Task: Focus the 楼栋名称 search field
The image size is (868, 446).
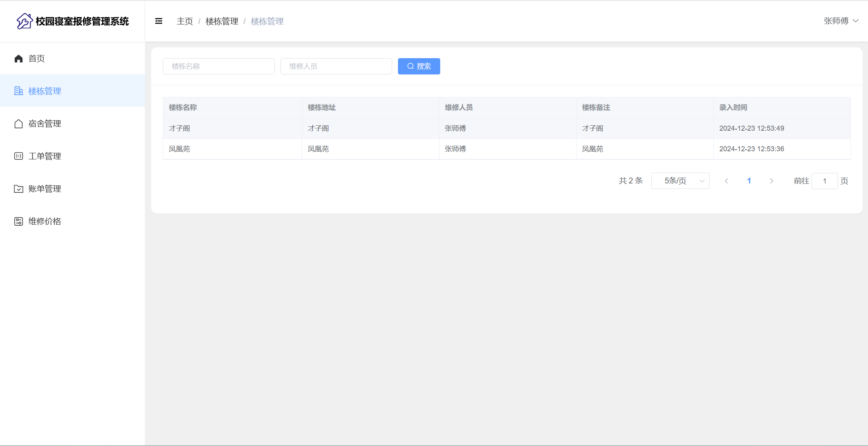Action: 219,66
